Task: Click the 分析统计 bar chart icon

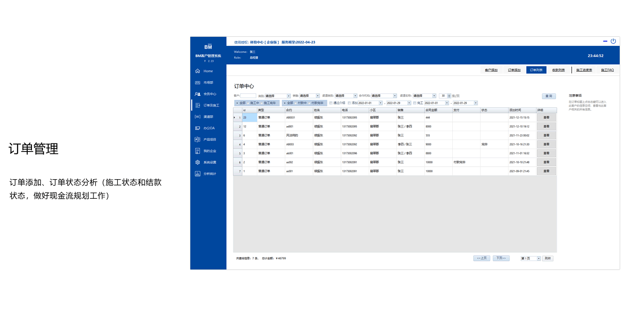Action: 197,173
